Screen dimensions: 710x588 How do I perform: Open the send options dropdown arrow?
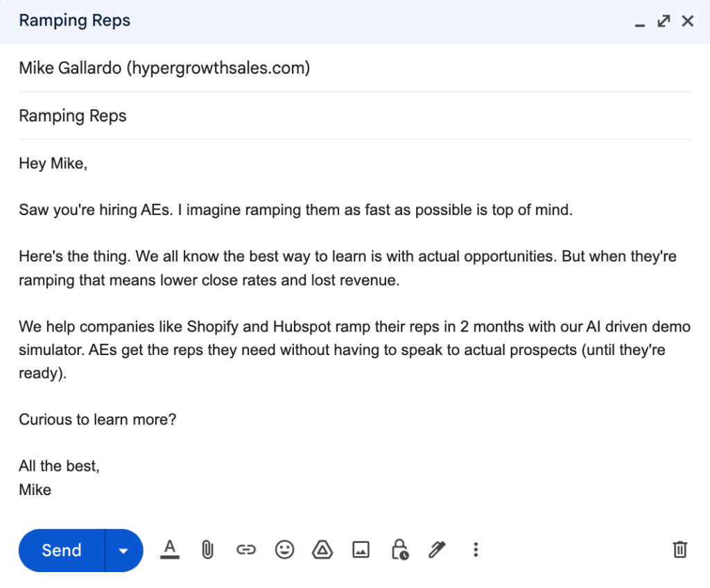[x=123, y=551]
